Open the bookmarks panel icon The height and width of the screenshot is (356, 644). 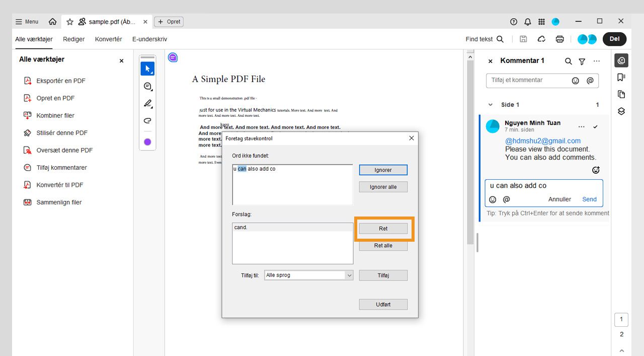point(621,78)
